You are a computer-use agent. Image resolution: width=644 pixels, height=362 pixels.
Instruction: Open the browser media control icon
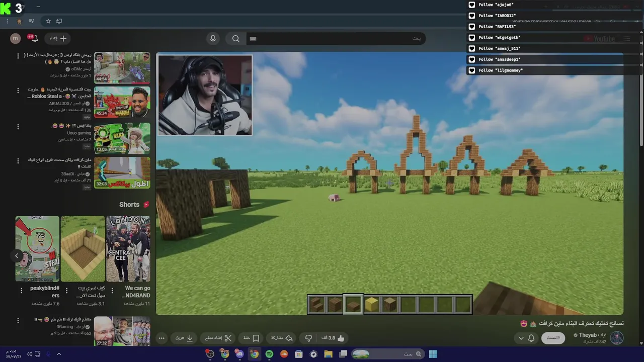click(x=32, y=21)
